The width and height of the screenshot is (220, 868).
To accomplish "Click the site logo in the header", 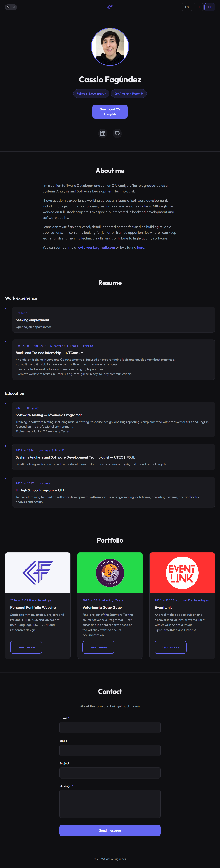I will tap(110, 7).
